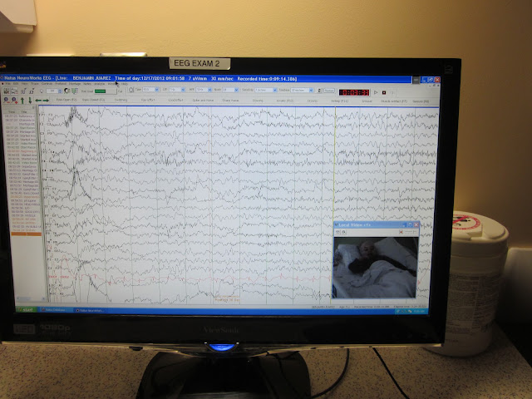Click the stepper arrows after Timebase

[x=319, y=91]
